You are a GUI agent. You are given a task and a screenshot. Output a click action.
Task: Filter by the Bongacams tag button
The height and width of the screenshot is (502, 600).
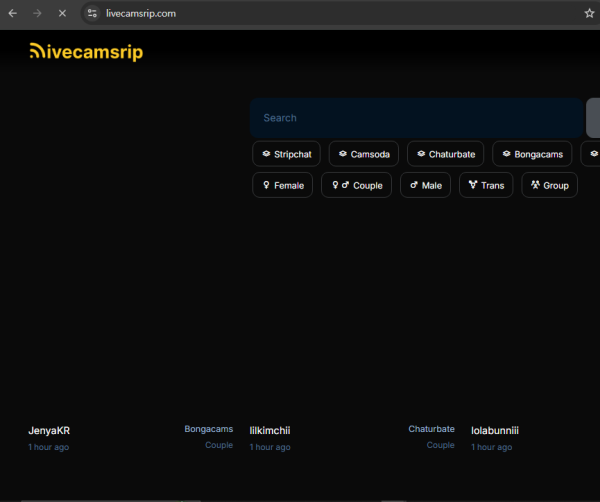point(532,154)
